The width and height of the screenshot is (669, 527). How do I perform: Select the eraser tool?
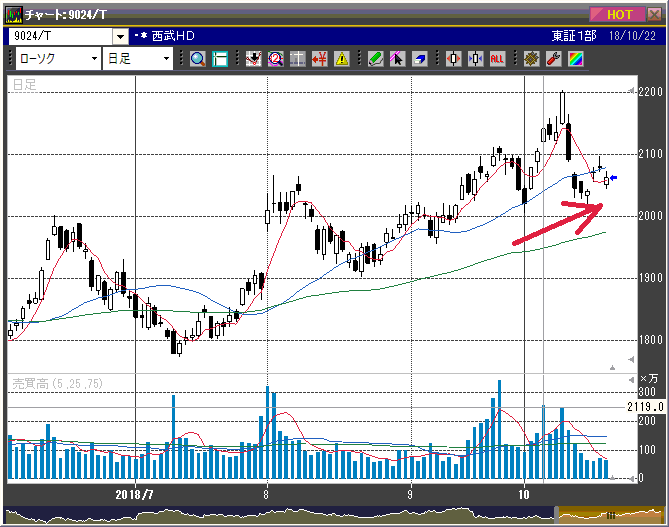(x=420, y=59)
